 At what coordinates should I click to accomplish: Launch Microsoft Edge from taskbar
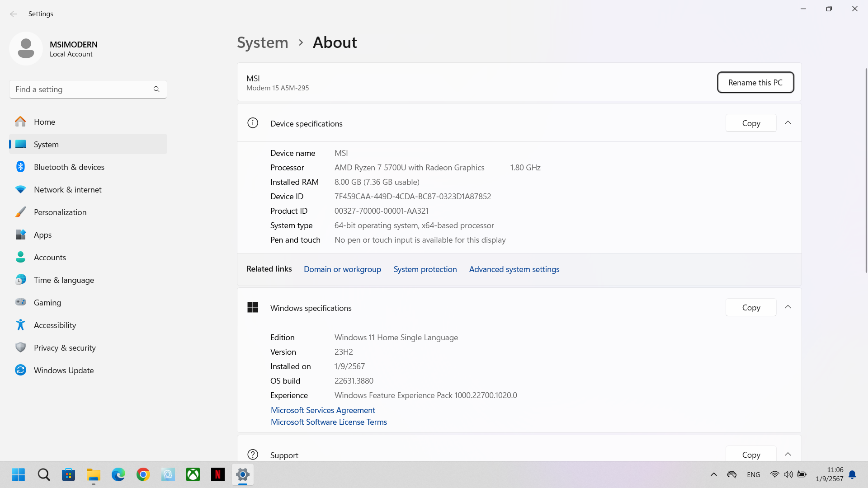pos(118,474)
